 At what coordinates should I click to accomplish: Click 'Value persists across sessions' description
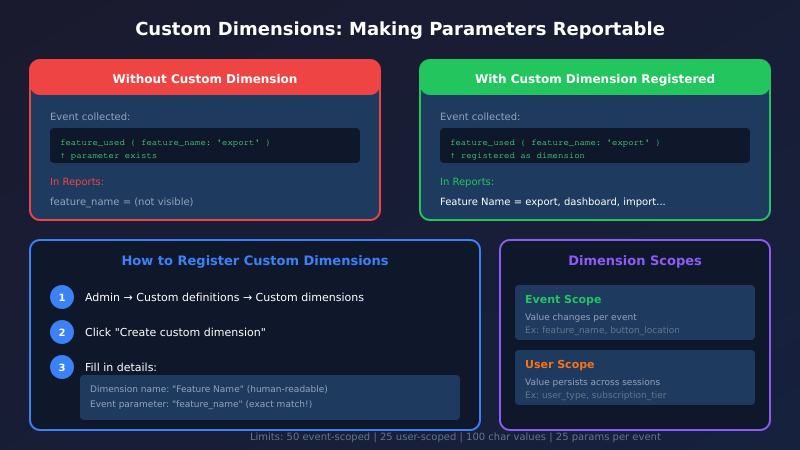pyautogui.click(x=592, y=382)
